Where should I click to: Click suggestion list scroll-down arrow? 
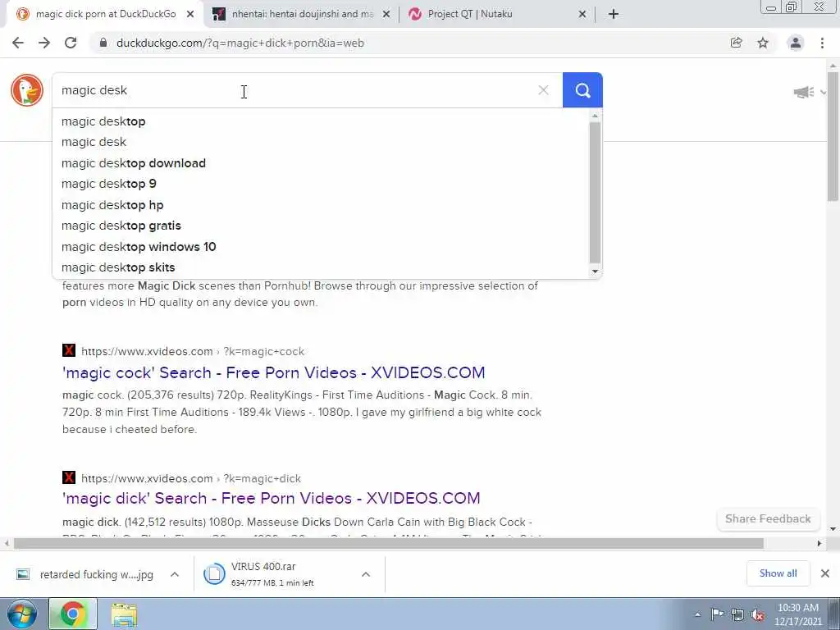[x=596, y=272]
